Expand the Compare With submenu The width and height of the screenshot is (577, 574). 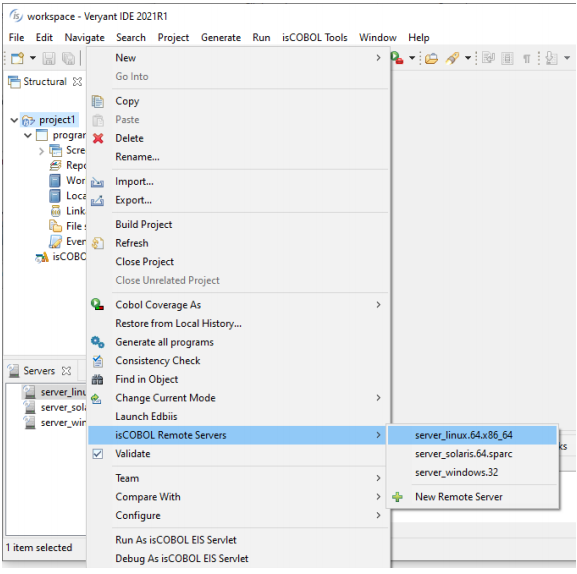coord(238,497)
